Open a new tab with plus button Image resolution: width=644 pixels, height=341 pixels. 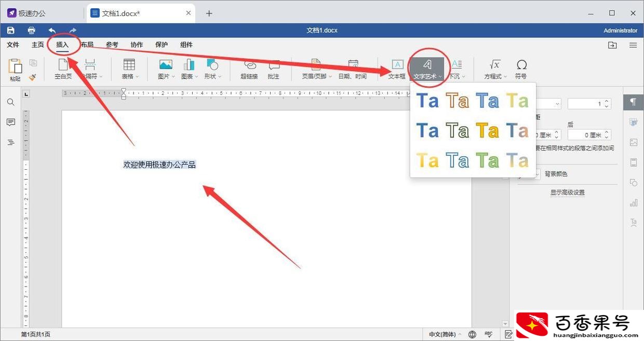(x=209, y=13)
